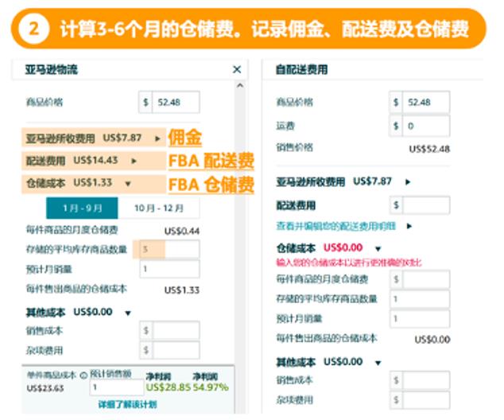Expand 亚马逊所收费用 US$7.87 in the 亚马逊物流 panel
Viewport: 504px width, 420px height.
(x=155, y=138)
